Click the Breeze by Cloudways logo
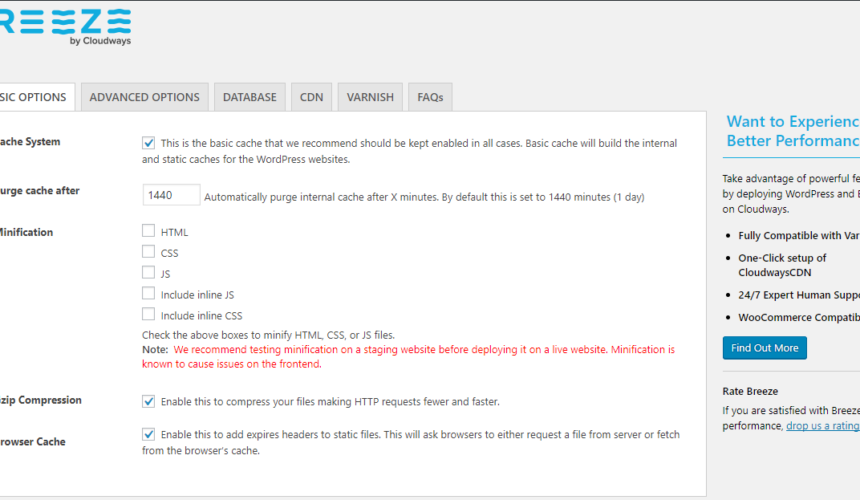 65,27
